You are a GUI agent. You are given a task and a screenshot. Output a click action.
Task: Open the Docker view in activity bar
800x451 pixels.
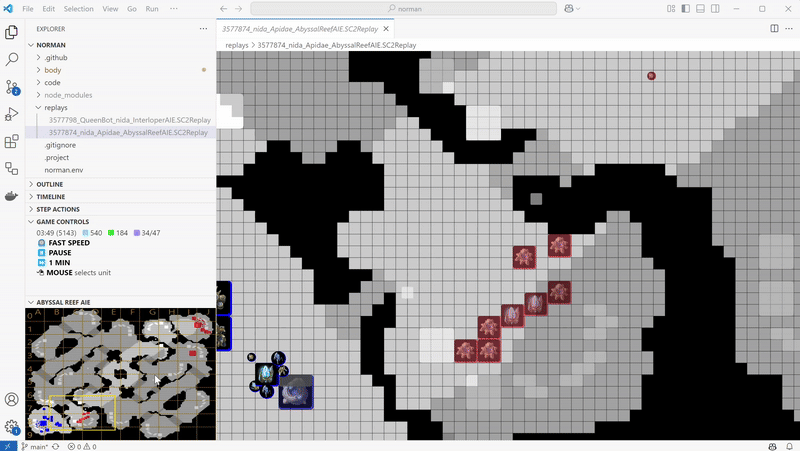click(11, 196)
